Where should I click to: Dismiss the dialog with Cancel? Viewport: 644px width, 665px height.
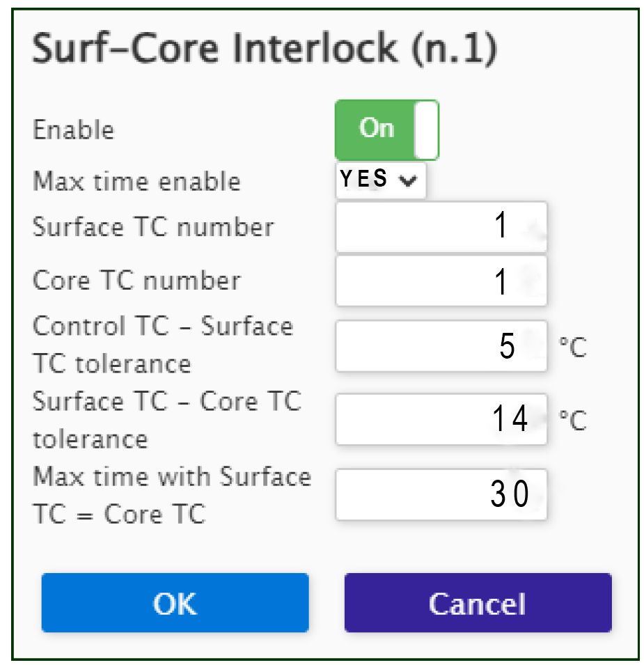click(478, 602)
